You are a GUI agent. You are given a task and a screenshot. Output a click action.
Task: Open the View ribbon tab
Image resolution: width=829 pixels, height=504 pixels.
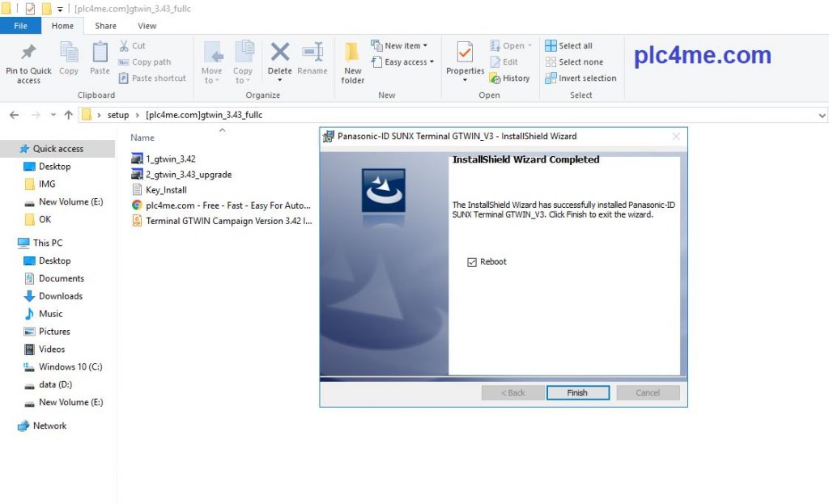tap(147, 26)
